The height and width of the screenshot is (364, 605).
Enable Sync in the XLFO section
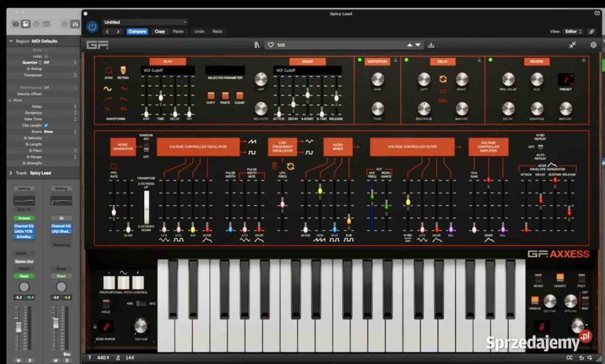point(108,71)
